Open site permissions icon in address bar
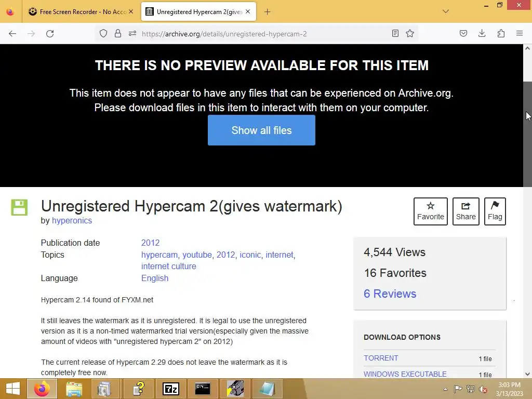Viewport: 532px width, 399px height. (x=132, y=34)
